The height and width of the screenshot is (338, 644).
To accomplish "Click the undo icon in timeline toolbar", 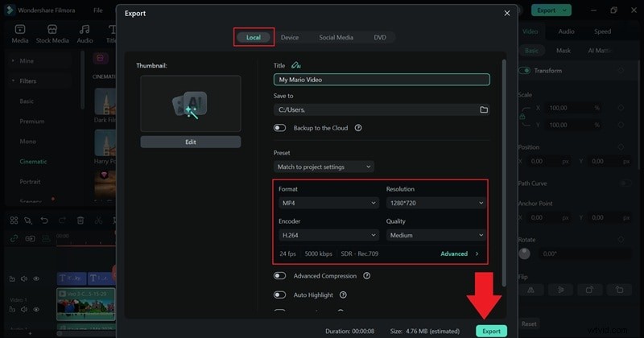I will coord(44,221).
